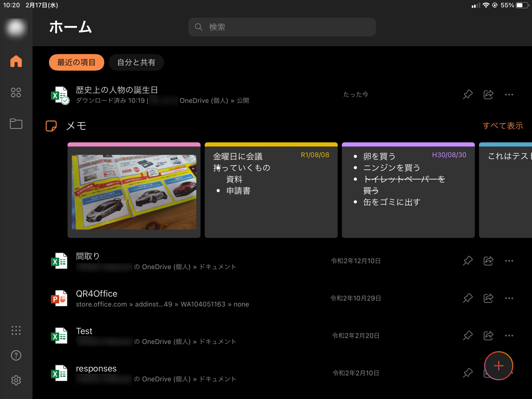Pin the QR4Office file
532x399 pixels.
tap(467, 298)
